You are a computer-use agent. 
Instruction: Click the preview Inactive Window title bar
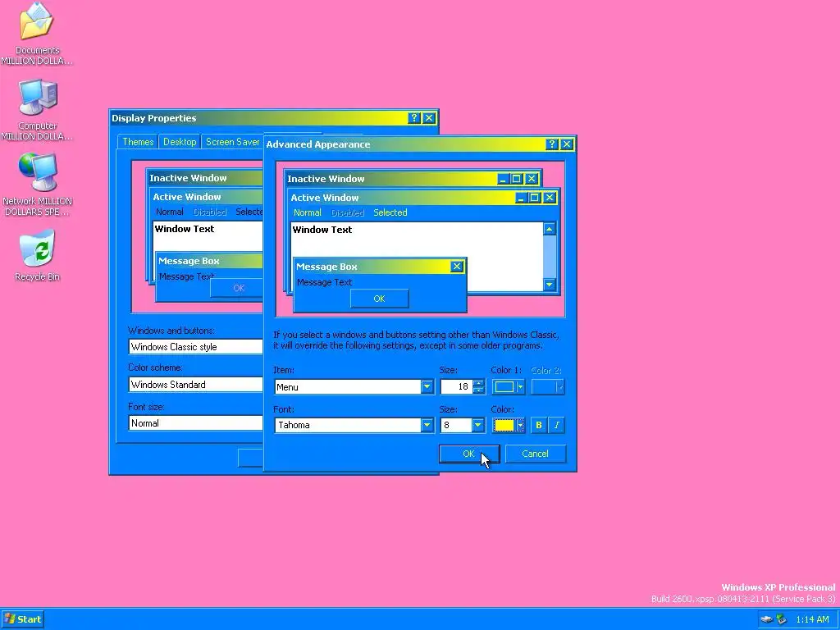pyautogui.click(x=391, y=178)
